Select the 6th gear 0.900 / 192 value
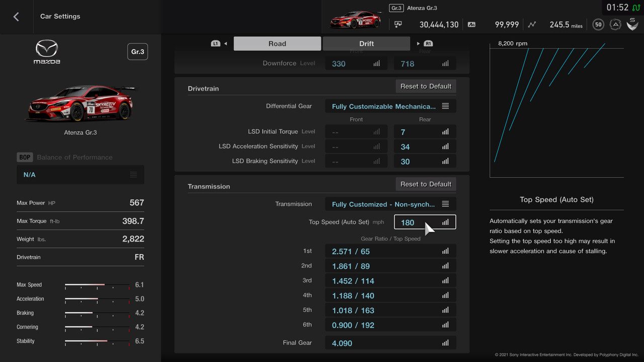Image resolution: width=644 pixels, height=362 pixels. [390, 325]
